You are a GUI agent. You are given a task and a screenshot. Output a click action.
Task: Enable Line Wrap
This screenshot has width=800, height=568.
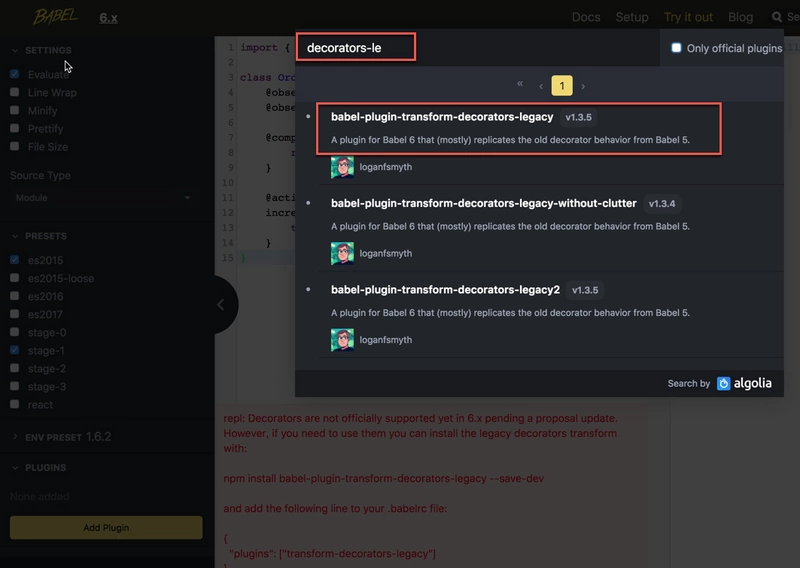click(15, 92)
